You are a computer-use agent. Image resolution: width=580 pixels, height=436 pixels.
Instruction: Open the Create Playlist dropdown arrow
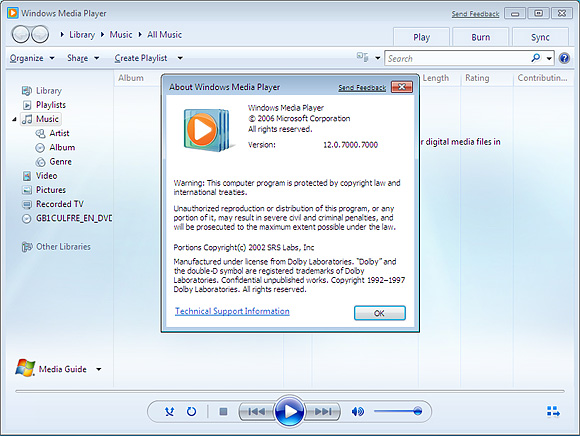[x=180, y=58]
